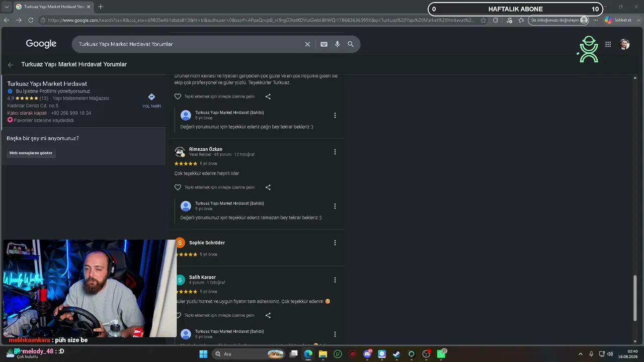Open options for the owner reply under Salih Karaer
Screen dimensions: 644x362
point(335,334)
